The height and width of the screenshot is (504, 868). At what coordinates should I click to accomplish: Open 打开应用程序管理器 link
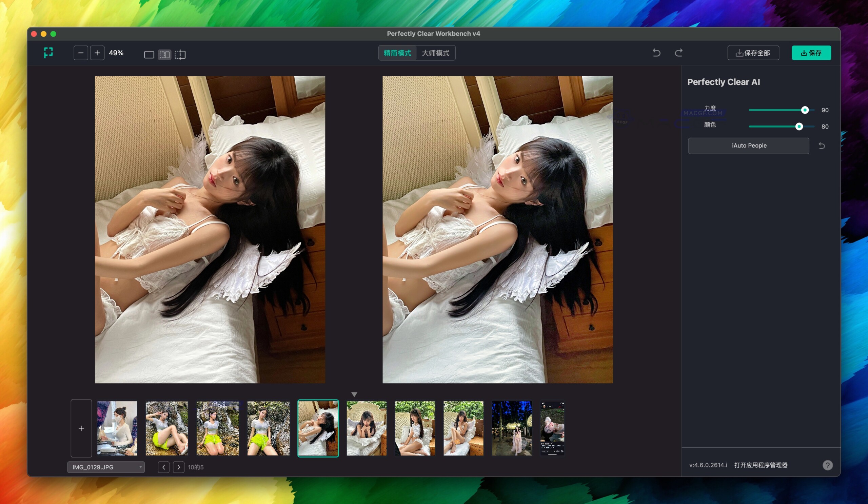coord(761,465)
